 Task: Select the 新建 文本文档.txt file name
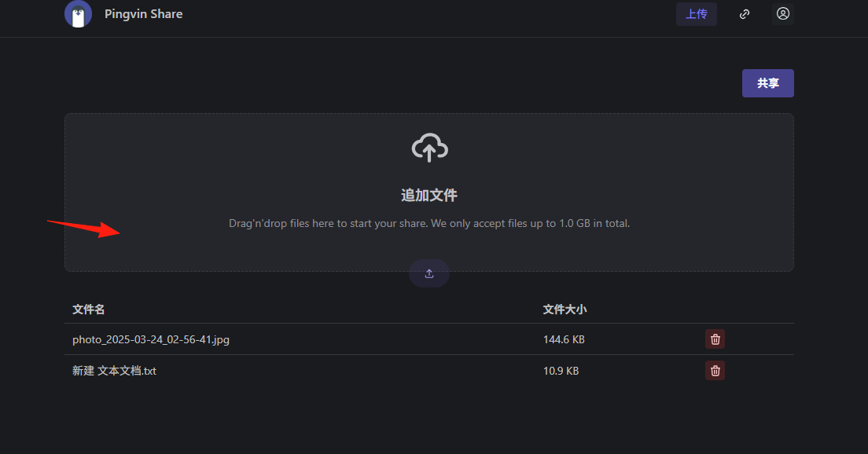point(114,371)
